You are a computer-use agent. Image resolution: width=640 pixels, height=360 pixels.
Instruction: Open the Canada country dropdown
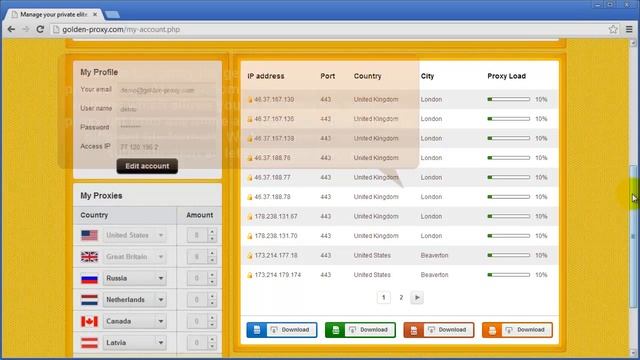click(x=134, y=321)
